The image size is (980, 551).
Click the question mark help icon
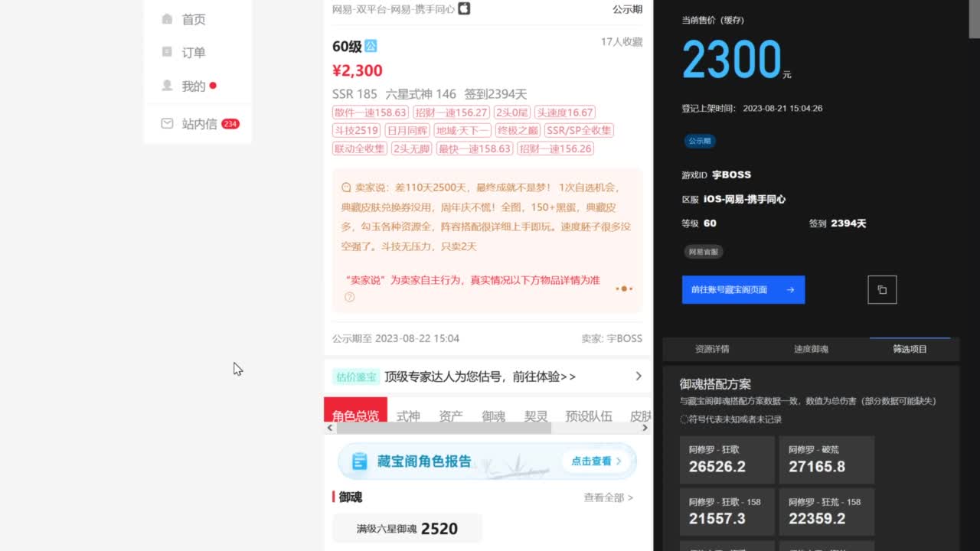pos(350,297)
